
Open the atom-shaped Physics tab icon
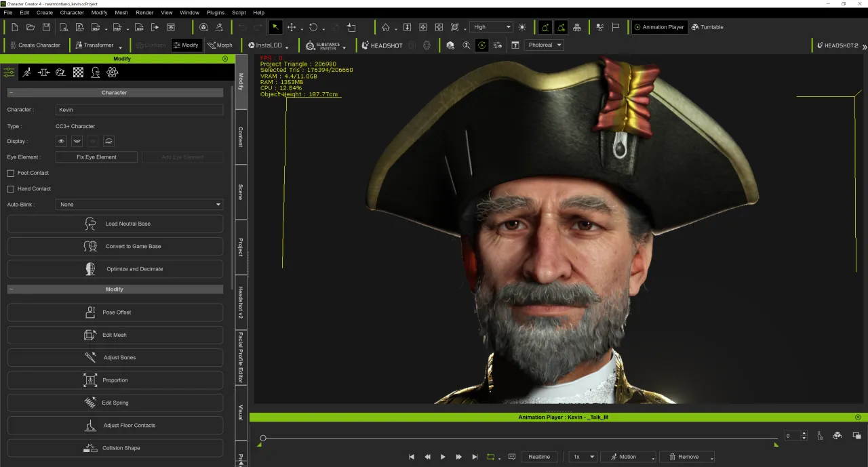tap(113, 73)
